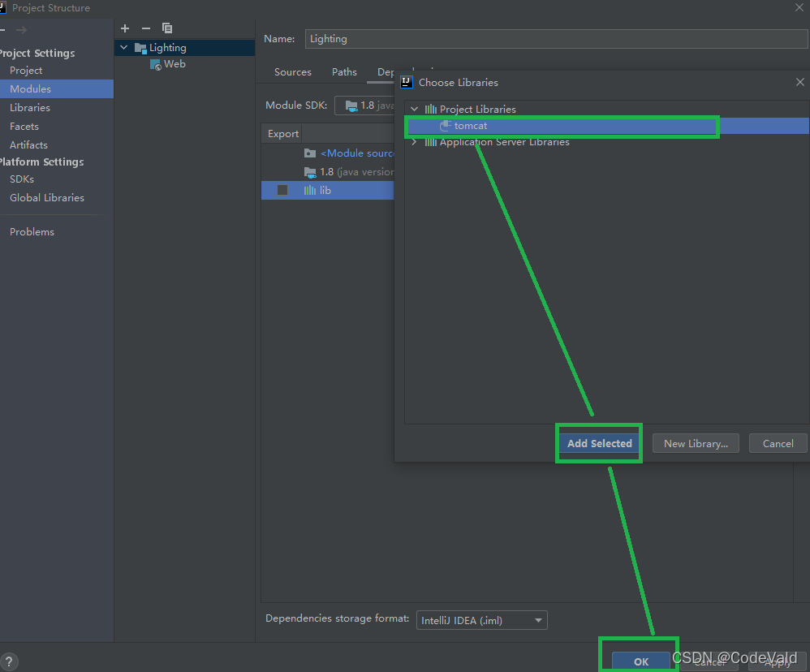
Task: Open the Problems section
Action: pos(32,232)
